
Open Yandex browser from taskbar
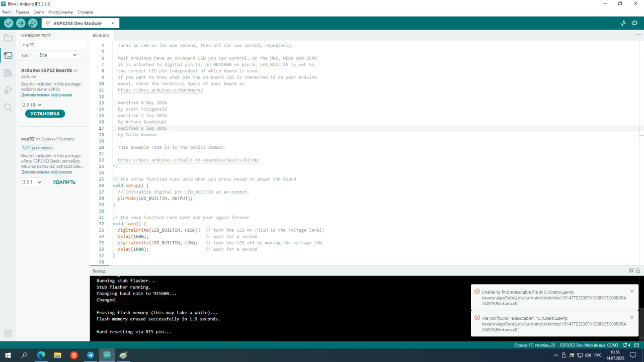(74, 355)
